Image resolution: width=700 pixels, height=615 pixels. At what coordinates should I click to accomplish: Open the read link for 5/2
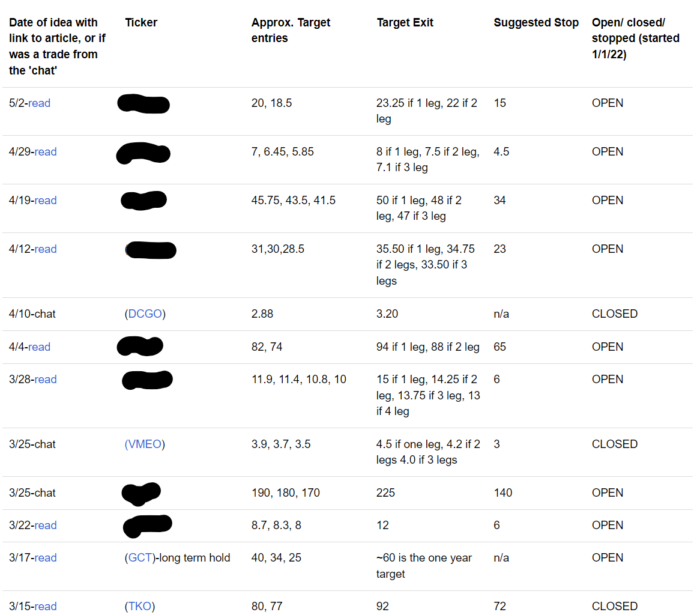pyautogui.click(x=40, y=103)
